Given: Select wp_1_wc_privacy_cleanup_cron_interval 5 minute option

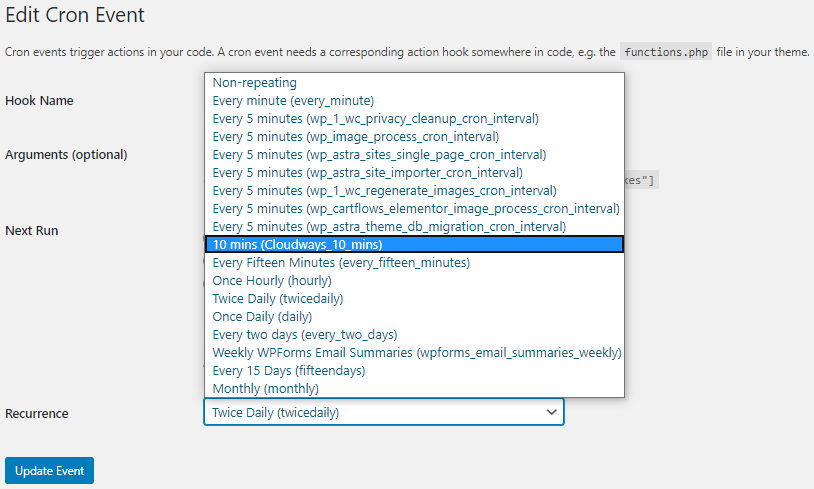Looking at the screenshot, I should click(375, 119).
